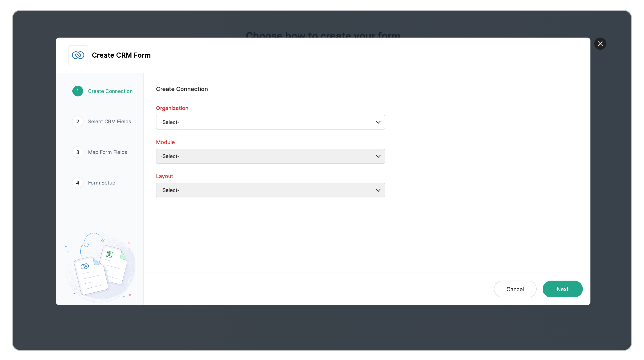
Task: Click the Organization dropdown chevron arrow
Action: [378, 122]
